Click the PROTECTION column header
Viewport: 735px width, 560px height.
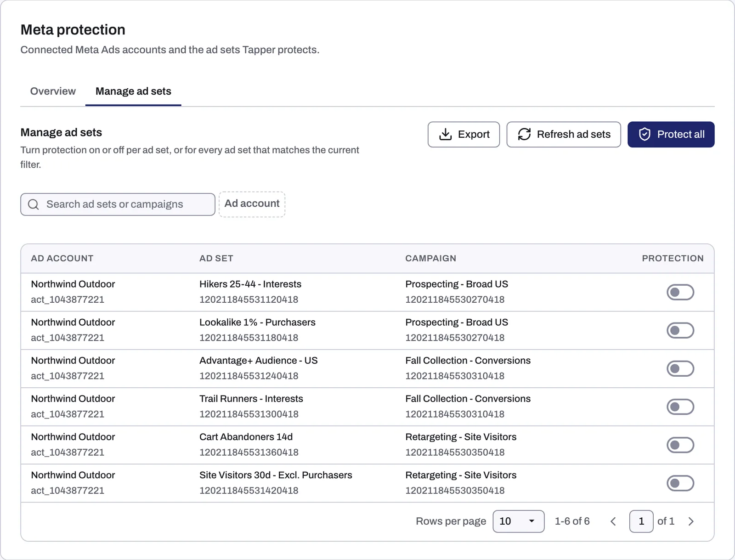673,258
